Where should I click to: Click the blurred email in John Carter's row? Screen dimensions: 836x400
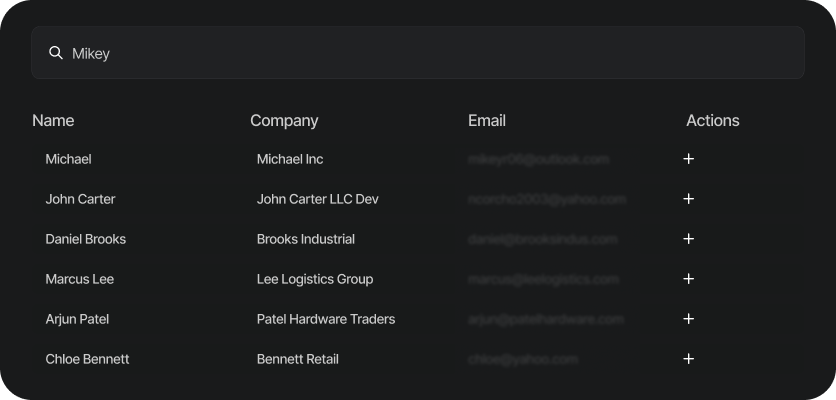pyautogui.click(x=547, y=199)
